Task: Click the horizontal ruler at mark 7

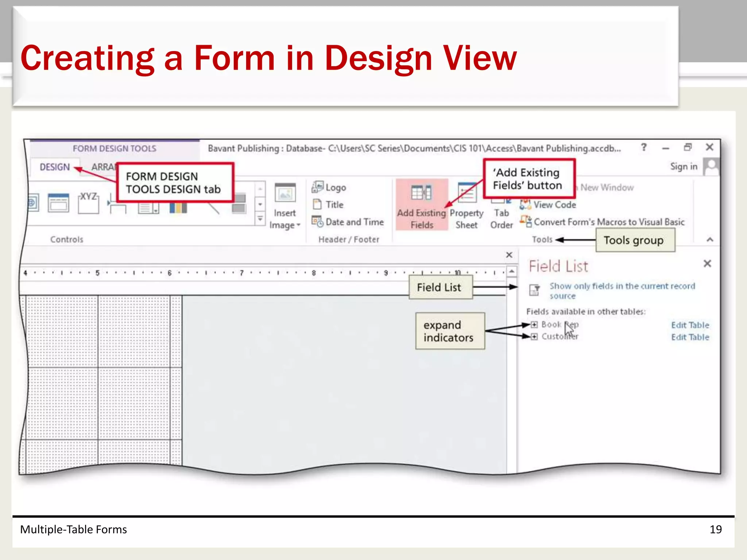Action: pyautogui.click(x=241, y=273)
